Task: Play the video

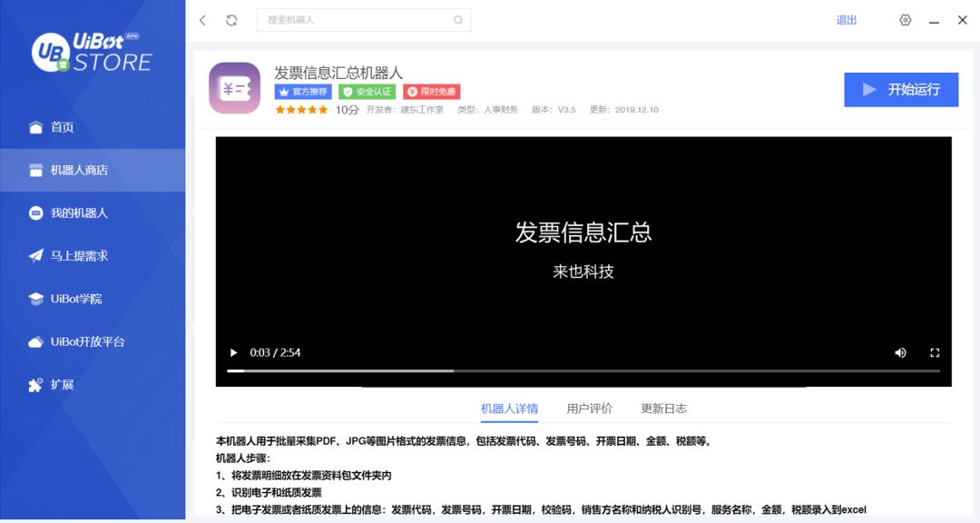Action: [233, 353]
